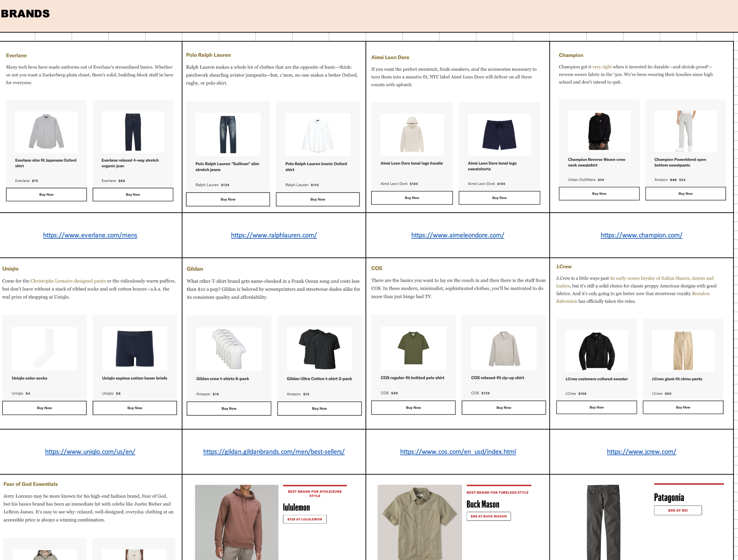Open the everlane.com/mens link
Viewport: 738px width, 560px height.
tap(90, 235)
